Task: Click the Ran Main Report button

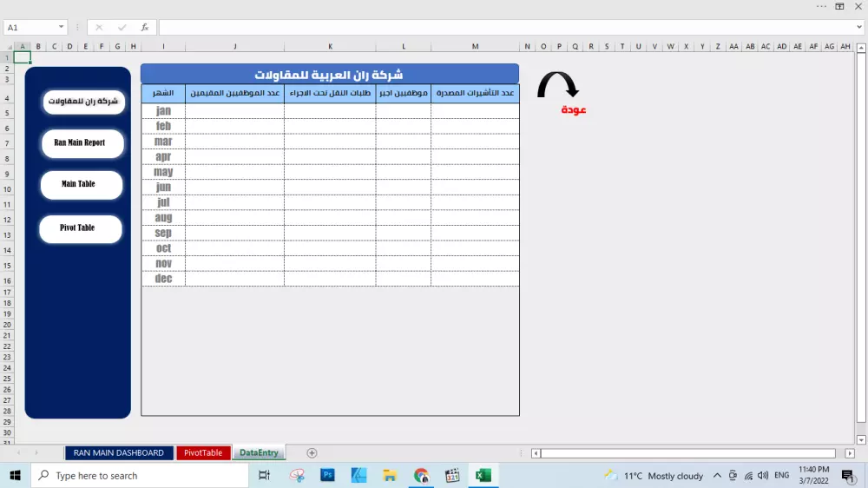Action: click(x=82, y=143)
